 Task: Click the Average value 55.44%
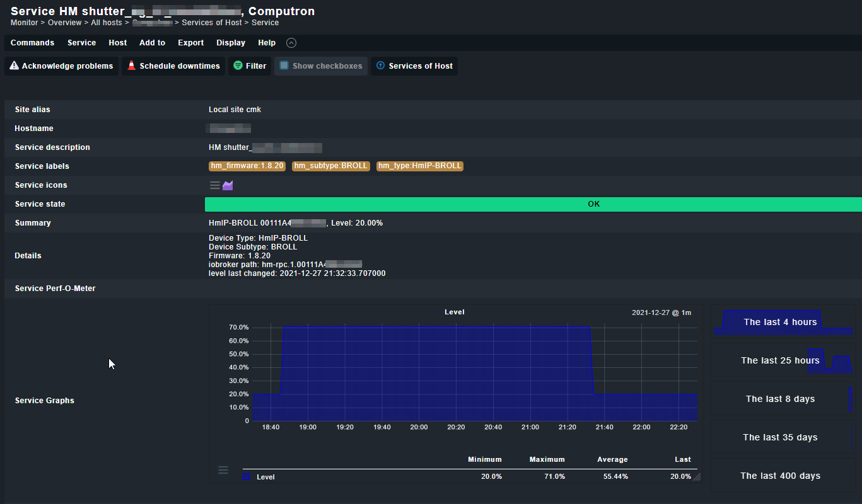click(x=615, y=477)
